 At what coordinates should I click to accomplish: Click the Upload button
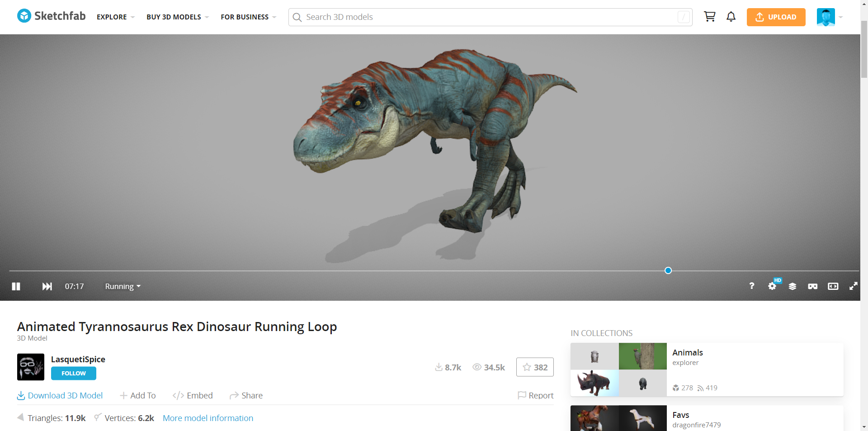click(x=776, y=17)
